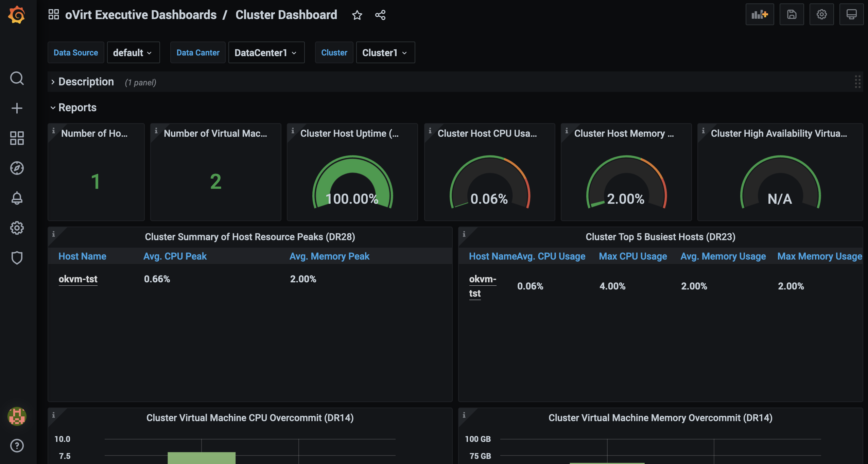Viewport: 868px width, 464px height.
Task: Star this dashboard as favorite
Action: point(357,15)
